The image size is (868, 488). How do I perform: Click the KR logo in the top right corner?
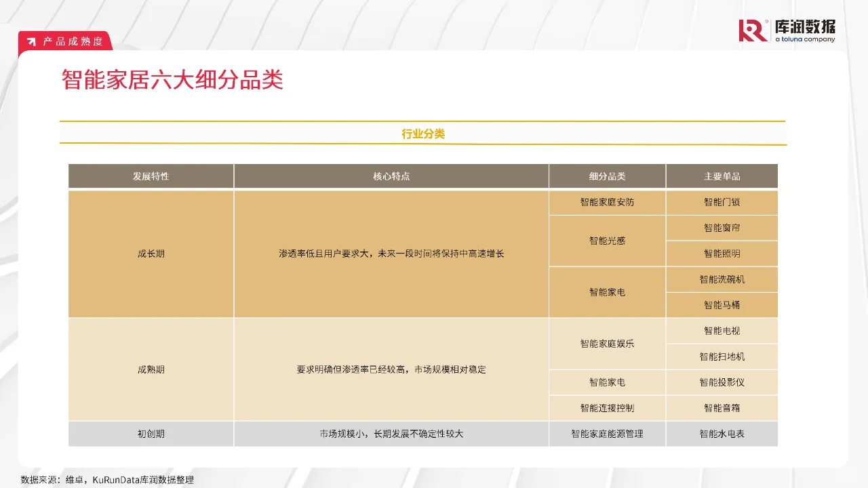[x=753, y=30]
